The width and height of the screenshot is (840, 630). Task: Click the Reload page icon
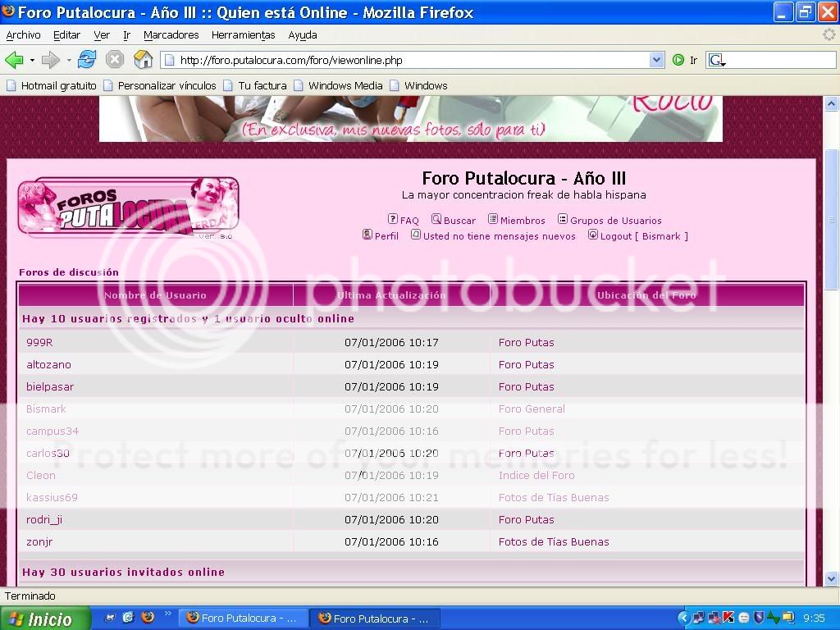(87, 60)
